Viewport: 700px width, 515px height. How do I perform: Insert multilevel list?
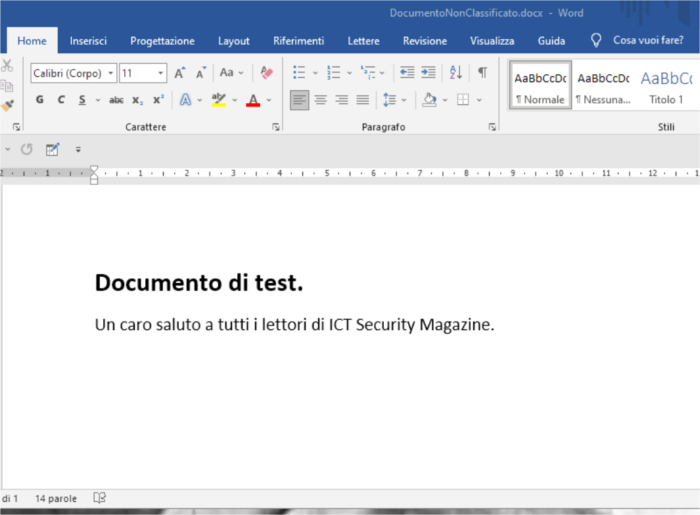pyautogui.click(x=368, y=72)
